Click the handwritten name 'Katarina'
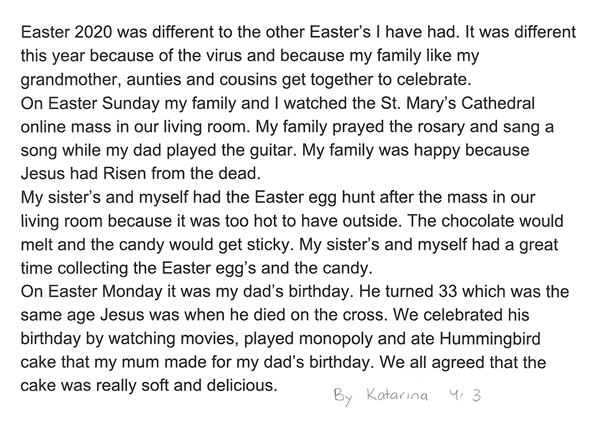 (397, 395)
